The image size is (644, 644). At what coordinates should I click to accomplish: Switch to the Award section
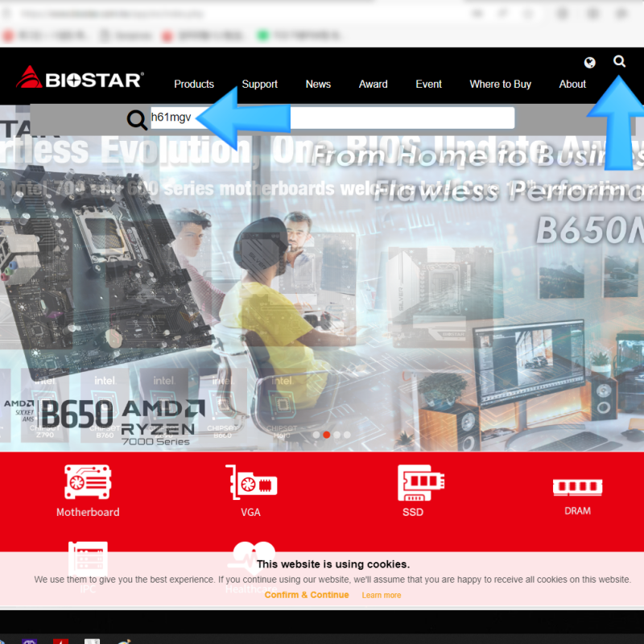(x=373, y=84)
